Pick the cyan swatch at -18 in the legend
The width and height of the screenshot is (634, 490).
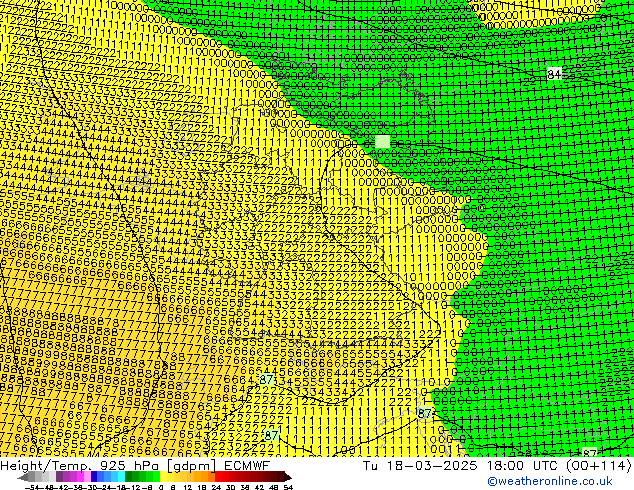[x=121, y=477]
